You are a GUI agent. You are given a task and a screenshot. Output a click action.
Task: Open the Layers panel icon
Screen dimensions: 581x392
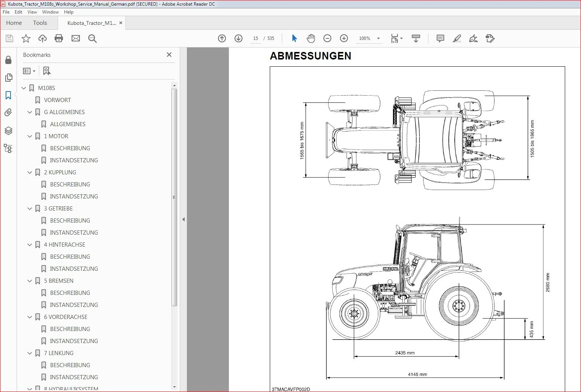coord(8,131)
